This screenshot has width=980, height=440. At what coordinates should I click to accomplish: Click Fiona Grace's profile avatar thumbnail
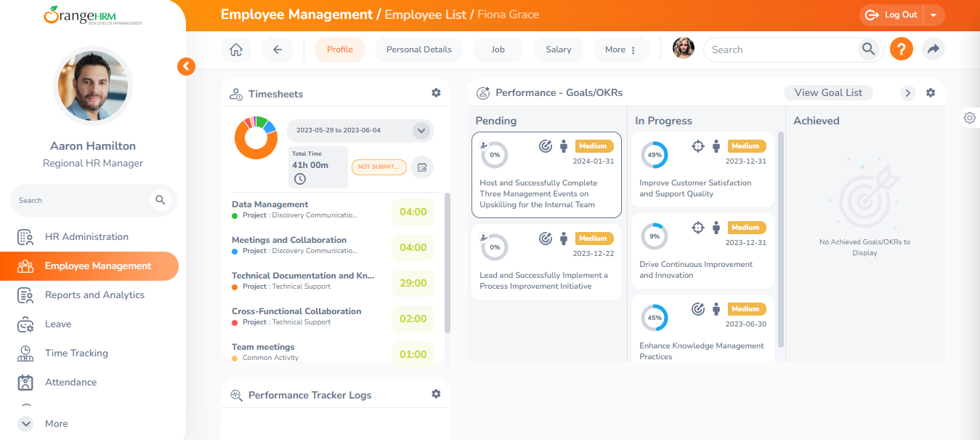683,49
